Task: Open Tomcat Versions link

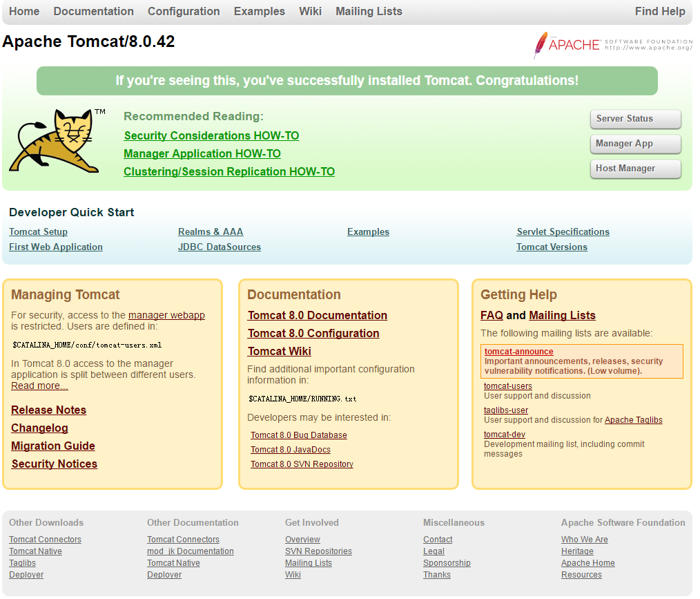Action: point(552,247)
